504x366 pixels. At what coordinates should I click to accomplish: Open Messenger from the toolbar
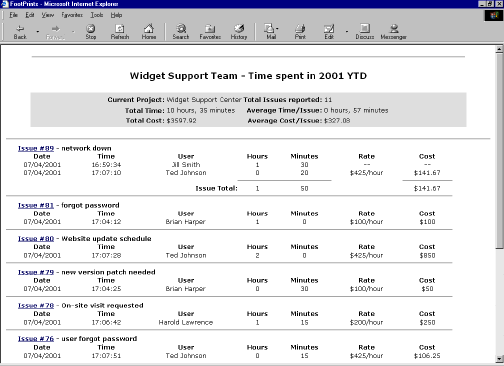pos(394,32)
